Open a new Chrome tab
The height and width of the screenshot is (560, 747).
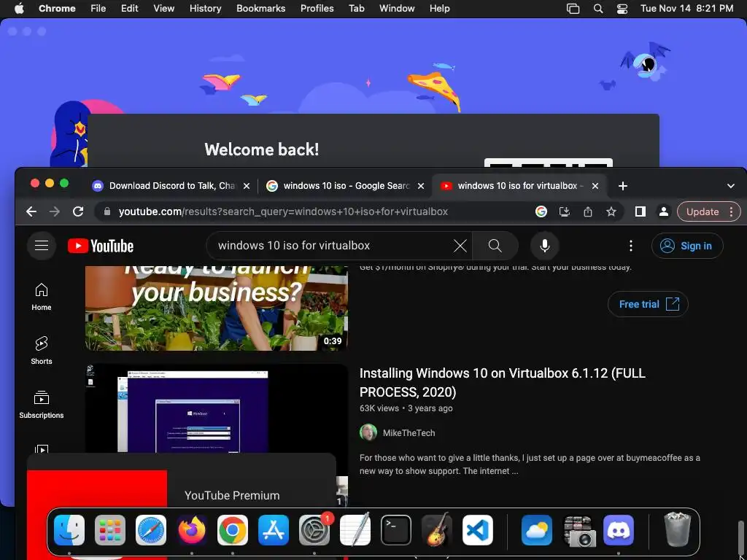pos(623,186)
